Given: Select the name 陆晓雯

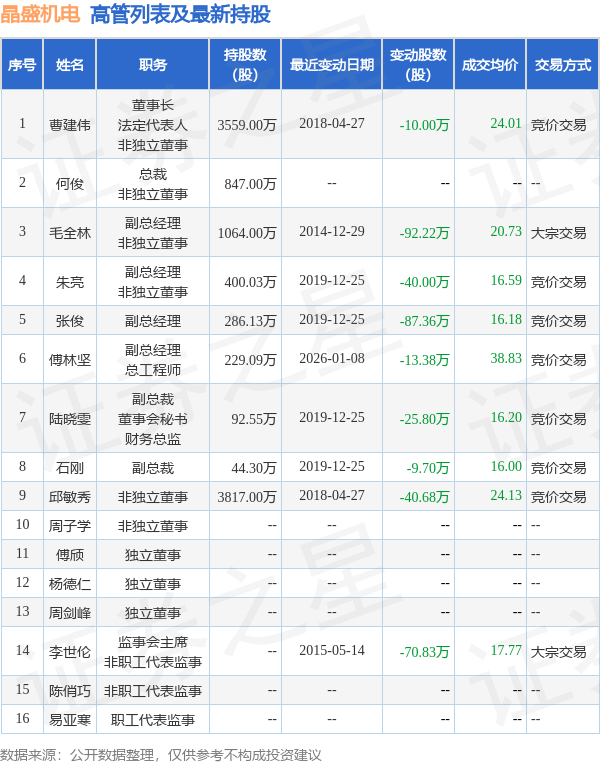Looking at the screenshot, I should (x=70, y=419).
